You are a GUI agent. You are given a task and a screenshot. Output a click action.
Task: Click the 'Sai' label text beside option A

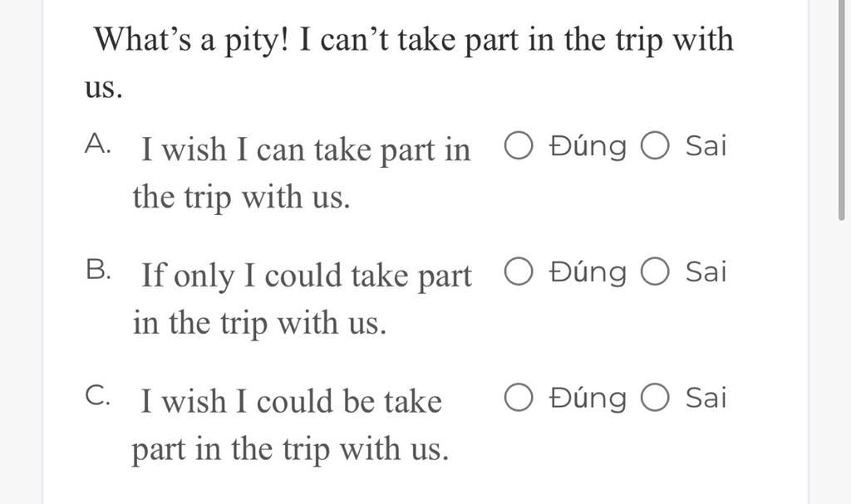[x=706, y=145]
